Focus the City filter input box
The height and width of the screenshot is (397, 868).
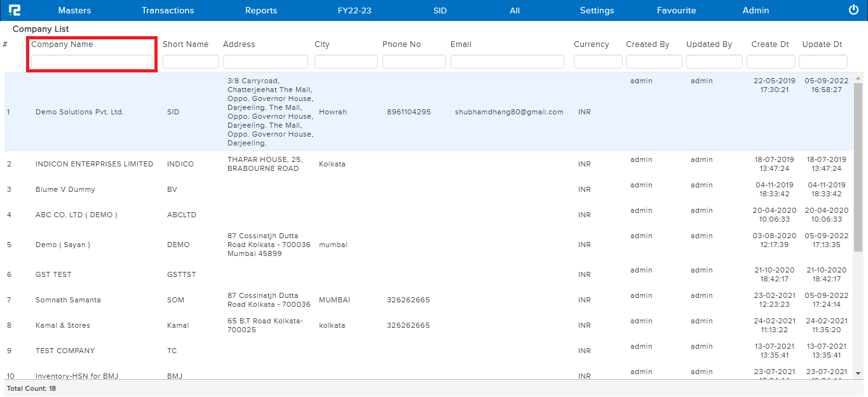pos(346,62)
